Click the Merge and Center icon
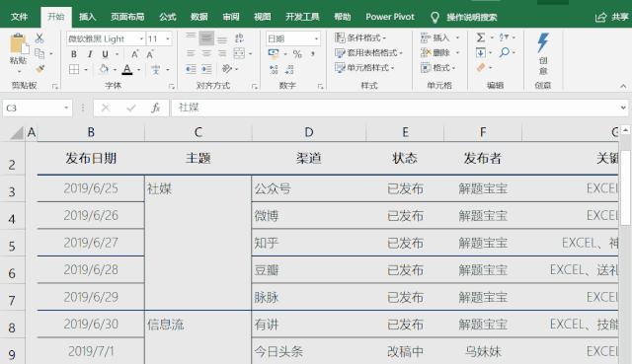 point(239,53)
